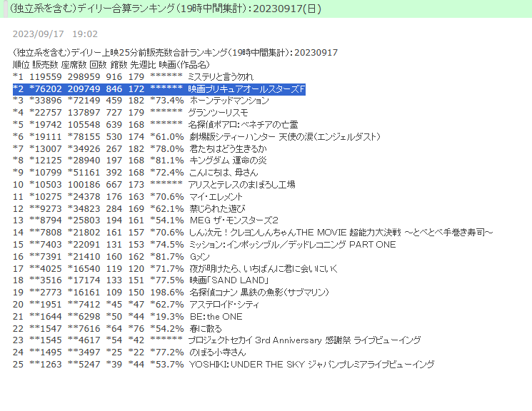Click the title プロジェクトセカイ 3rd Anniversary 感謝祭
Screen dimensions: 532x411
pos(269,340)
